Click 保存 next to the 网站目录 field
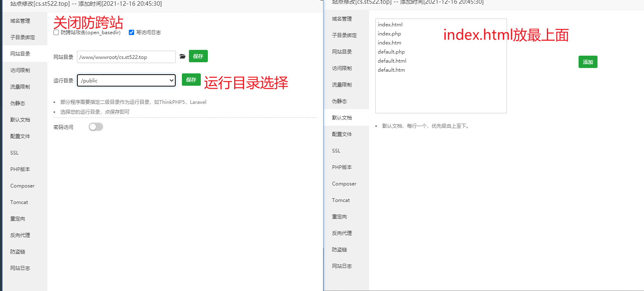Viewport: 644px width, 291px height. 198,56
